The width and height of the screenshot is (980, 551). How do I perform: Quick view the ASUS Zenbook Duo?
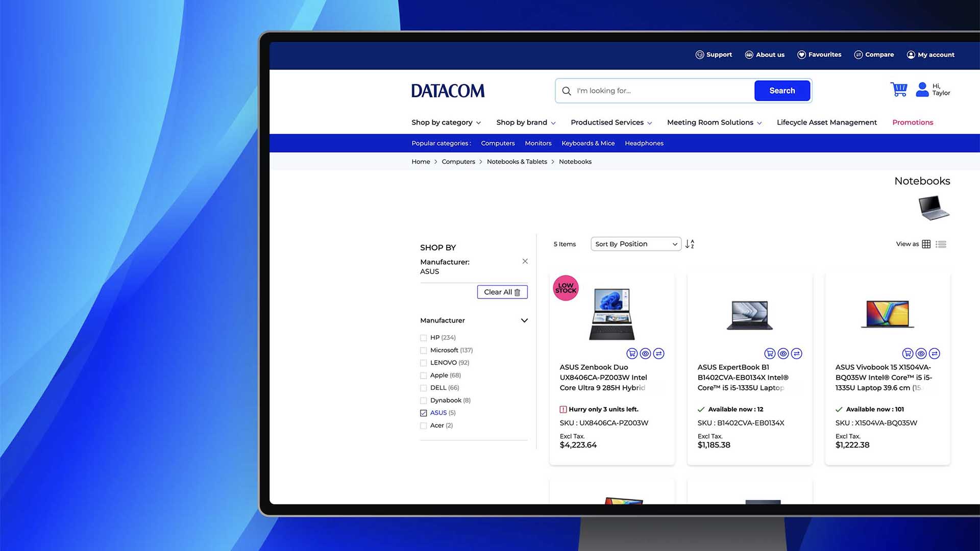(645, 353)
